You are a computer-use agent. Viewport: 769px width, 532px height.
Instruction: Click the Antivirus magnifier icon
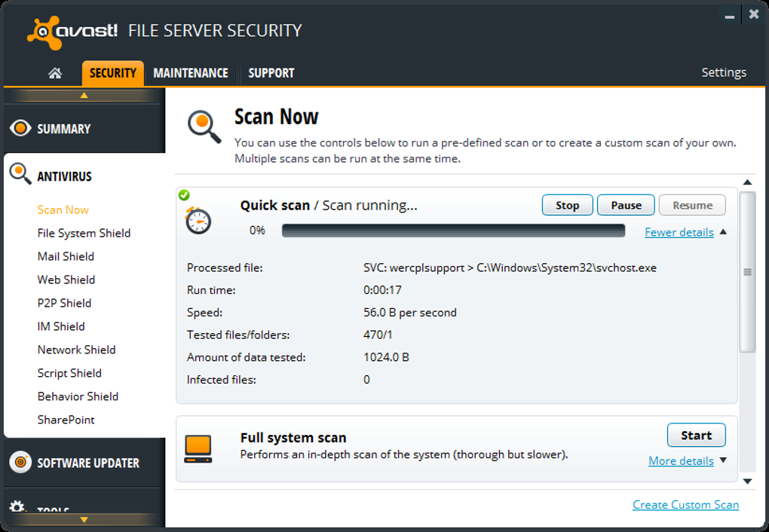20,174
